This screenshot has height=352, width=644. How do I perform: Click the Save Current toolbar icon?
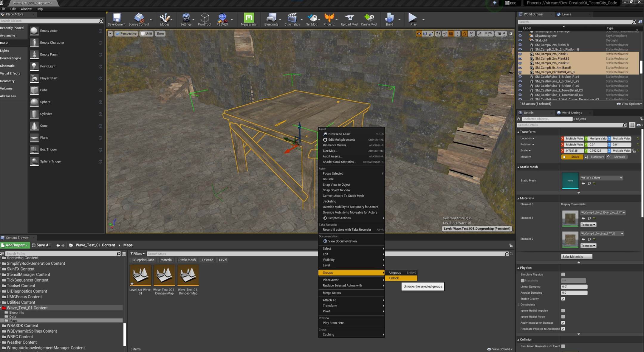[x=116, y=19]
